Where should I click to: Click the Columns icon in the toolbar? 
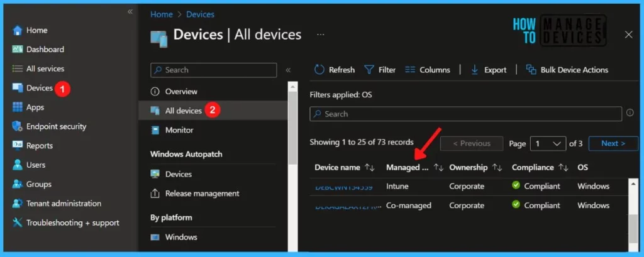(410, 70)
